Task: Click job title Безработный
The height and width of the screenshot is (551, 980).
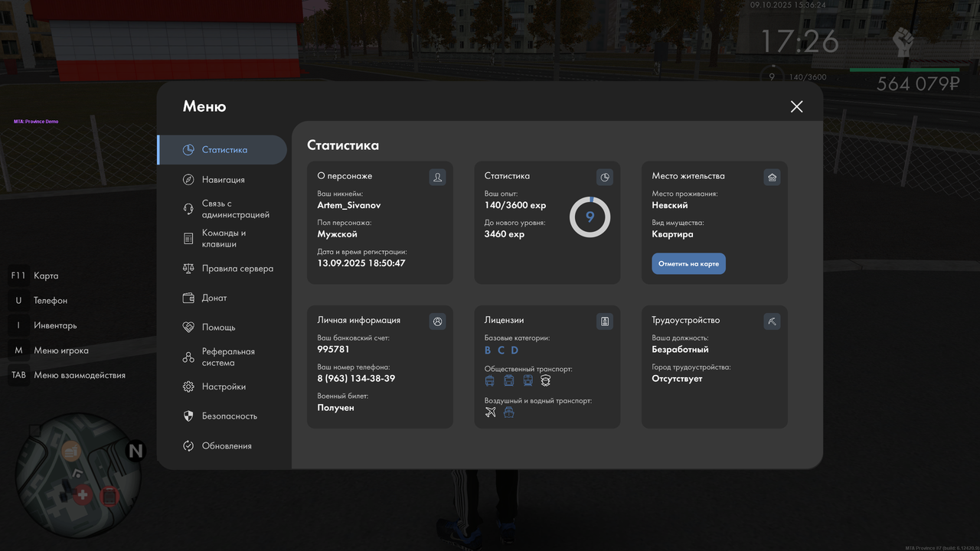Action: tap(681, 350)
